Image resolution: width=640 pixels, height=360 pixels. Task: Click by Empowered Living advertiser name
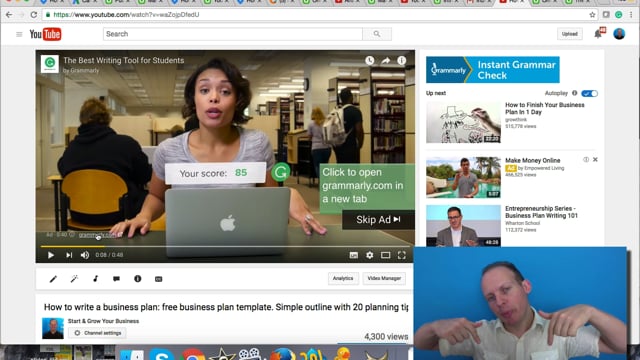click(541, 168)
